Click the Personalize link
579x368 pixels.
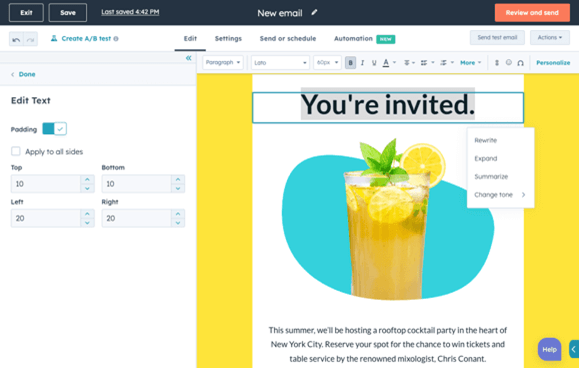pos(553,63)
